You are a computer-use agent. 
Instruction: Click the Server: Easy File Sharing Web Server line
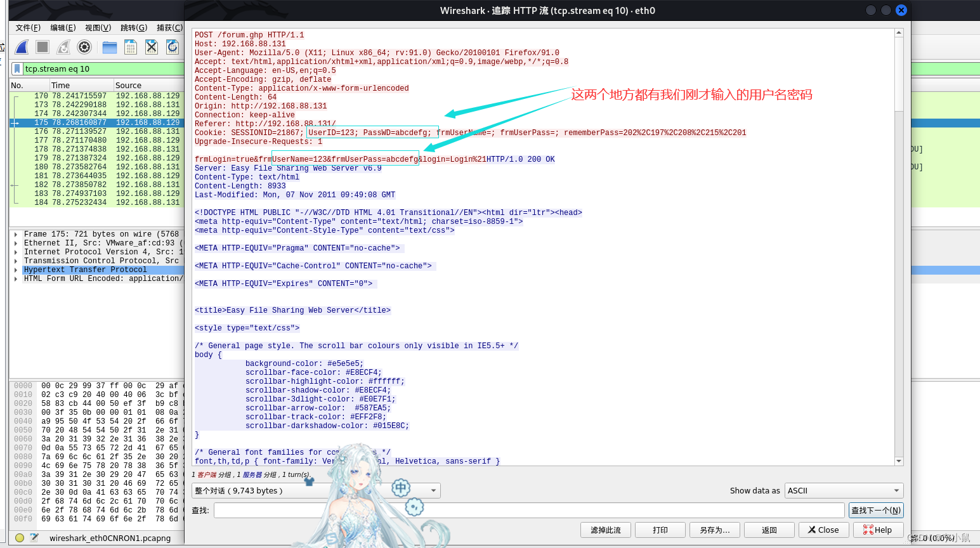click(x=288, y=168)
